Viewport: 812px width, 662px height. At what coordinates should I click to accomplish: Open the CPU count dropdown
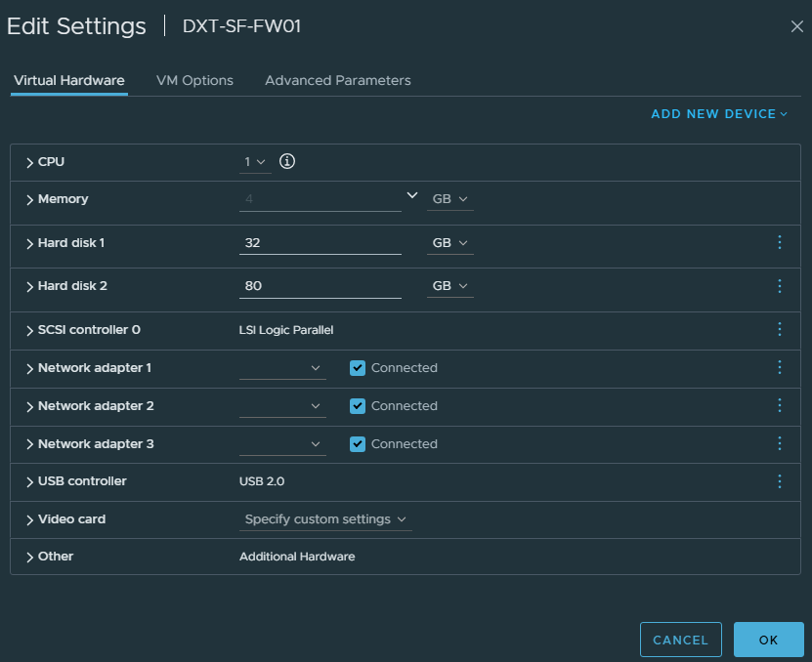point(255,162)
